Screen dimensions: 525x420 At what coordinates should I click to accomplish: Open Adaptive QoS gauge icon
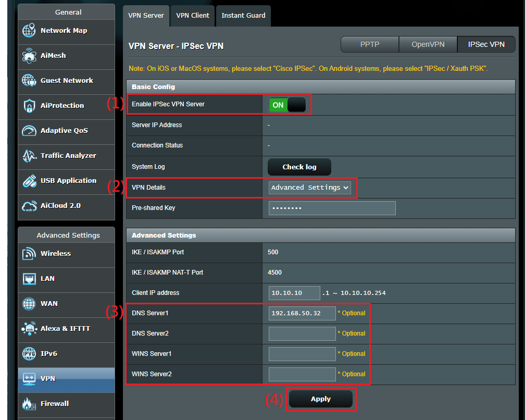pos(29,131)
